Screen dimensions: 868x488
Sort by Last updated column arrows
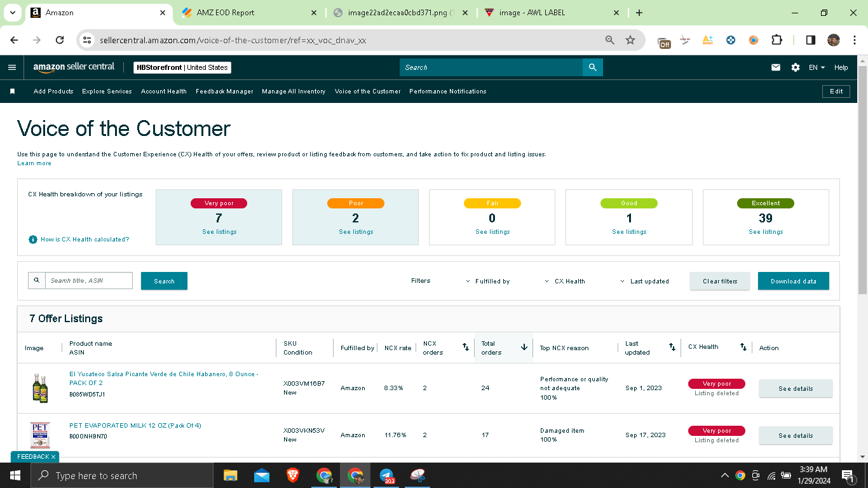[672, 347]
